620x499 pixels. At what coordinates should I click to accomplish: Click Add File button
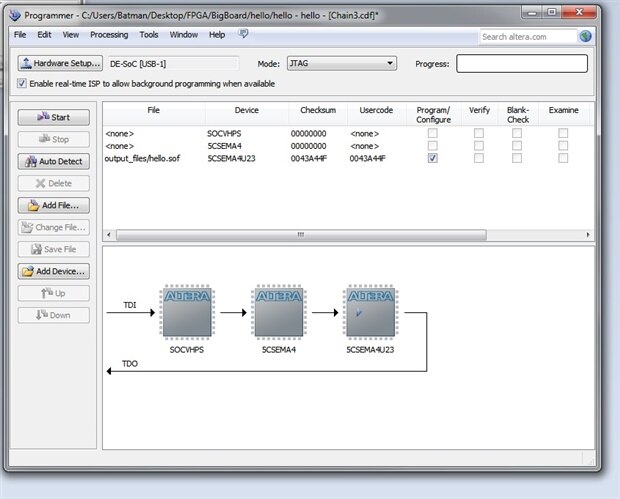click(x=54, y=205)
